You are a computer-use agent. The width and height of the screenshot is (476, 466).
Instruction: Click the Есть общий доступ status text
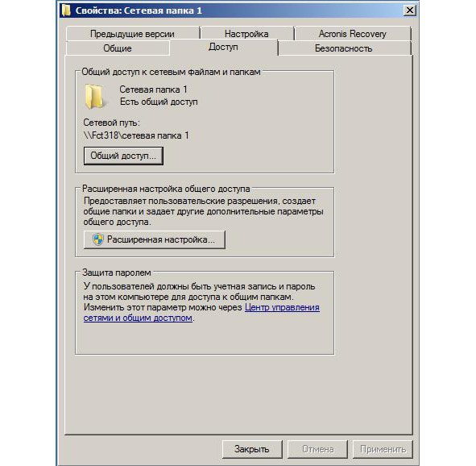point(159,102)
